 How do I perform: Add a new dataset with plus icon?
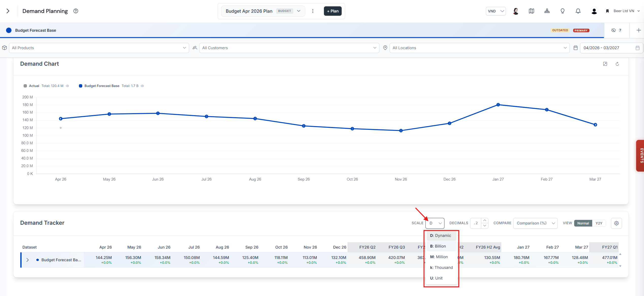[x=639, y=30]
